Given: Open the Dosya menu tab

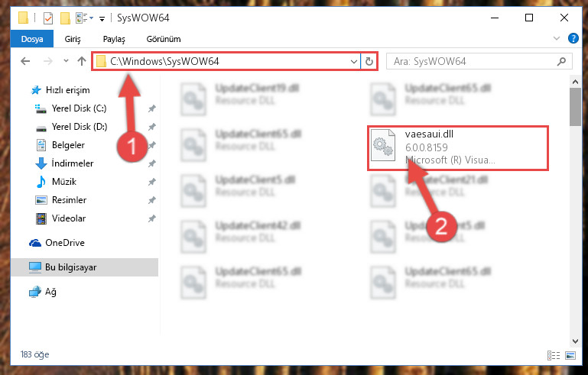Looking at the screenshot, I should [x=32, y=39].
